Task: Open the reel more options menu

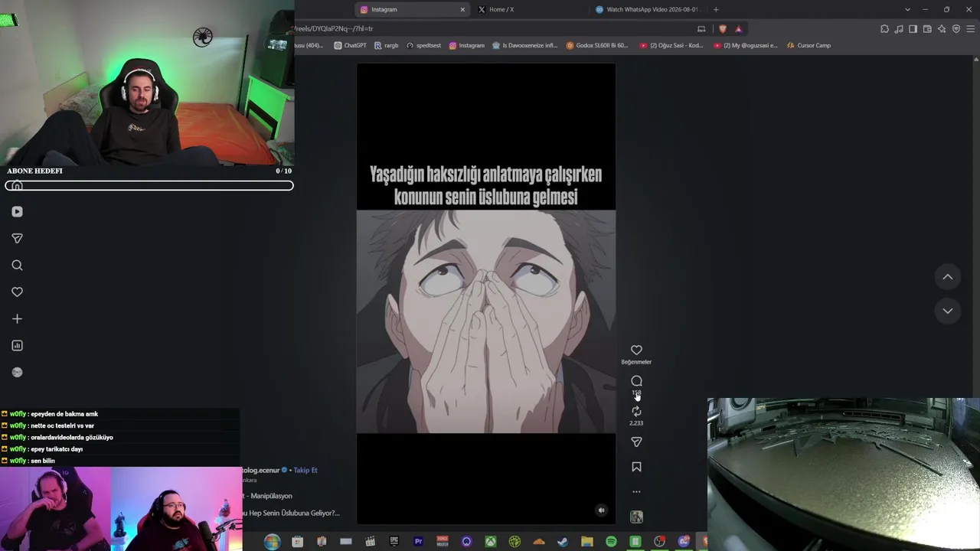Action: [x=636, y=492]
